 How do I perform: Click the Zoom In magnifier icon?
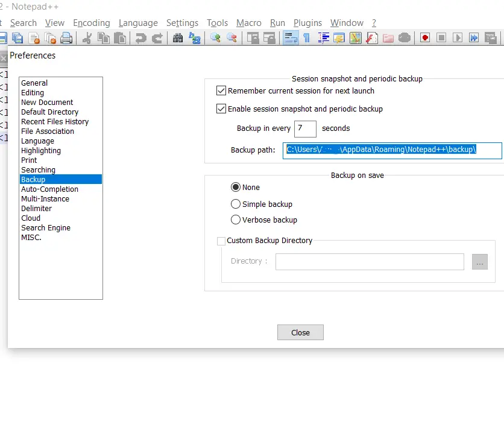point(215,38)
